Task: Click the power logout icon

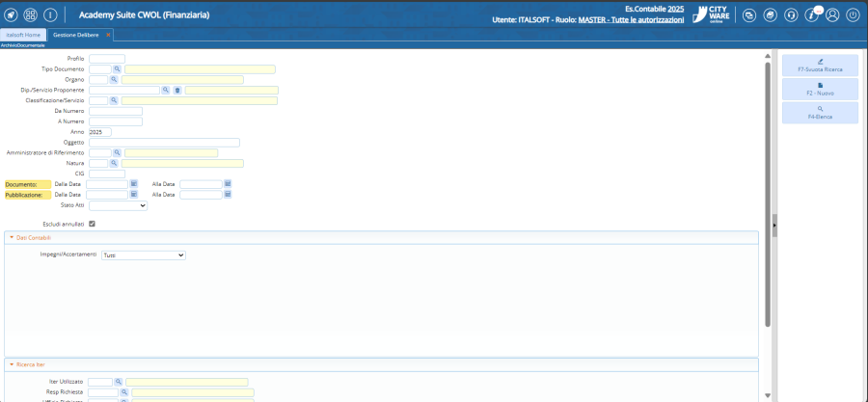Action: 853,15
